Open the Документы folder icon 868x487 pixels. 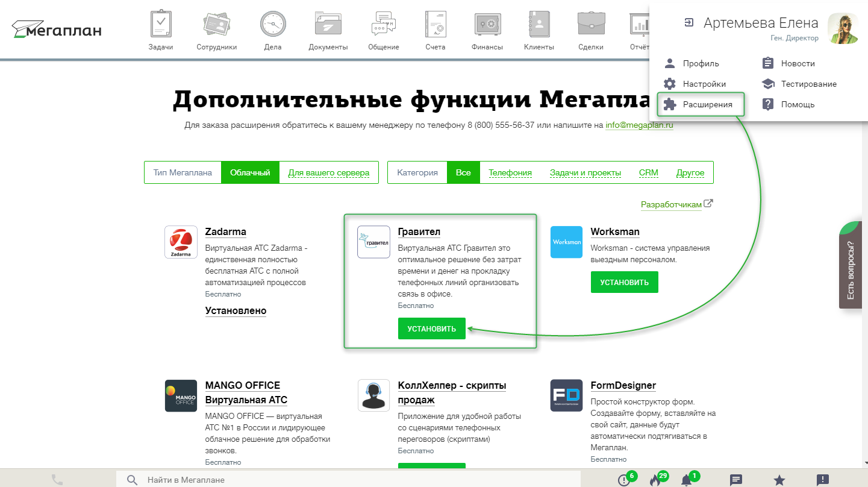[x=328, y=25]
